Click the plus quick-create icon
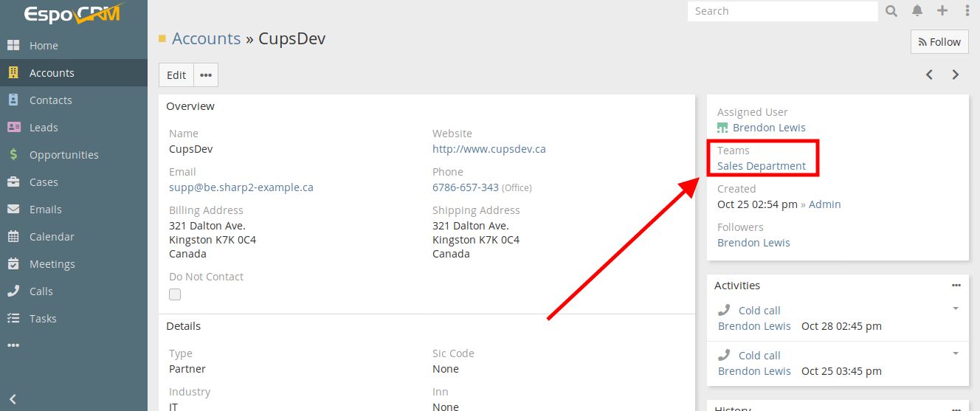This screenshot has height=411, width=980. point(942,11)
